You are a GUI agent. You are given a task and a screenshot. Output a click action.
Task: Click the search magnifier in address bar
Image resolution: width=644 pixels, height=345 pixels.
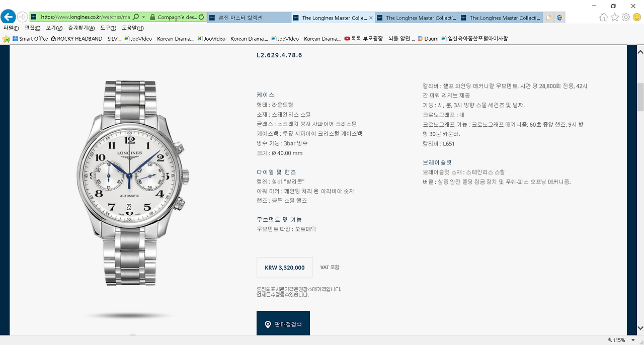(136, 17)
